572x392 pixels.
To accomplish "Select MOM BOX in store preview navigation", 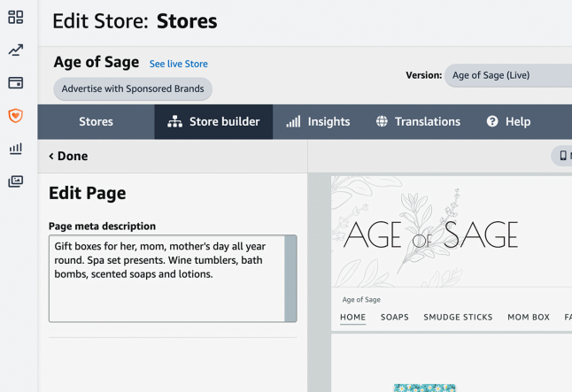I will tap(529, 318).
